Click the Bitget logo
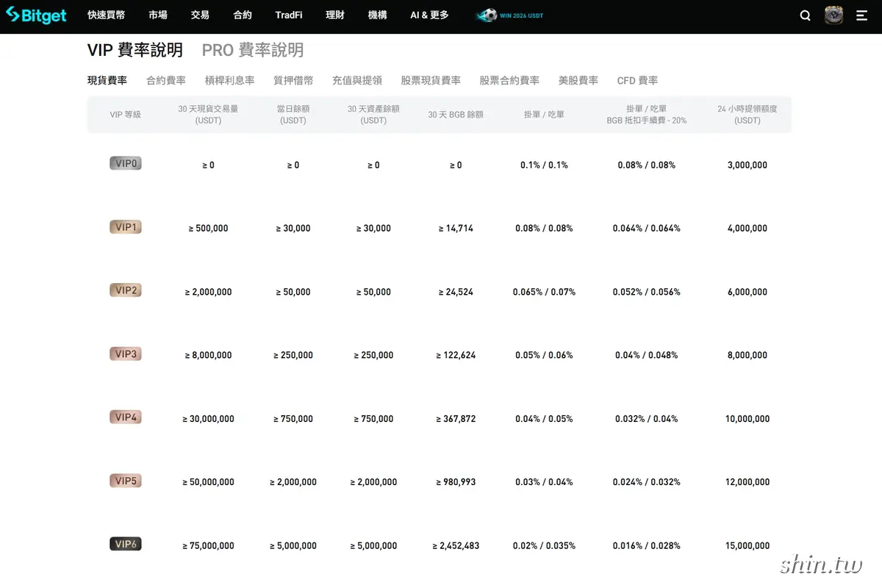This screenshot has height=588, width=882. coord(37,15)
